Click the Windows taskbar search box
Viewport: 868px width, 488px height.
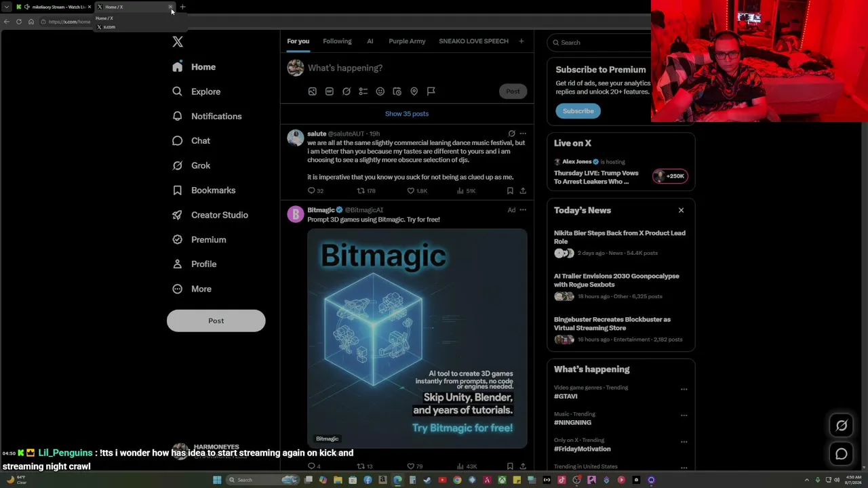coord(263,480)
